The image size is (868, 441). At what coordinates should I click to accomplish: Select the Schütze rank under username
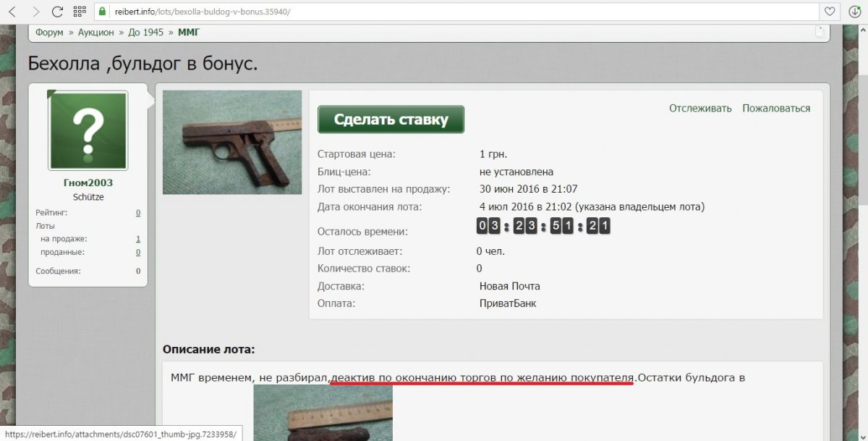88,197
